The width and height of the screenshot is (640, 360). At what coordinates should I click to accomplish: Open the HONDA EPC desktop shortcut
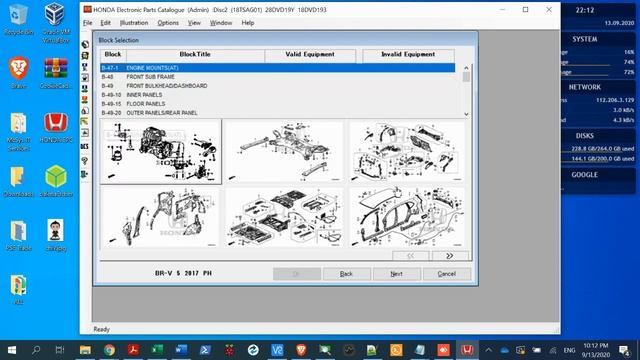pyautogui.click(x=56, y=128)
